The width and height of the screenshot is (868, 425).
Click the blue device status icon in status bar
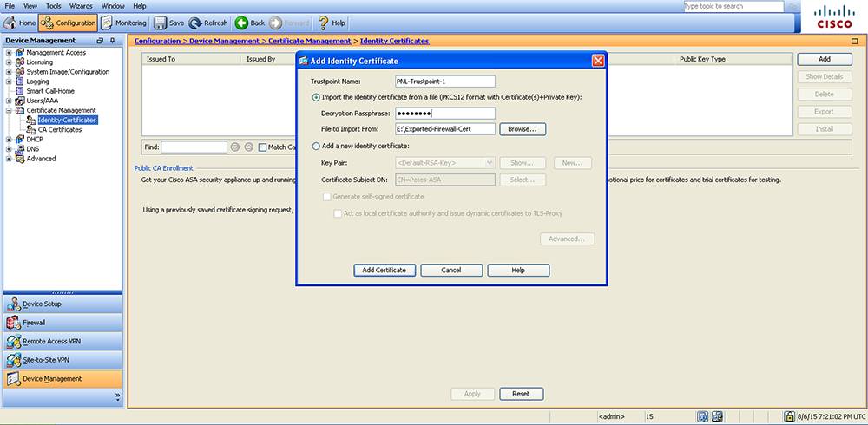703,416
